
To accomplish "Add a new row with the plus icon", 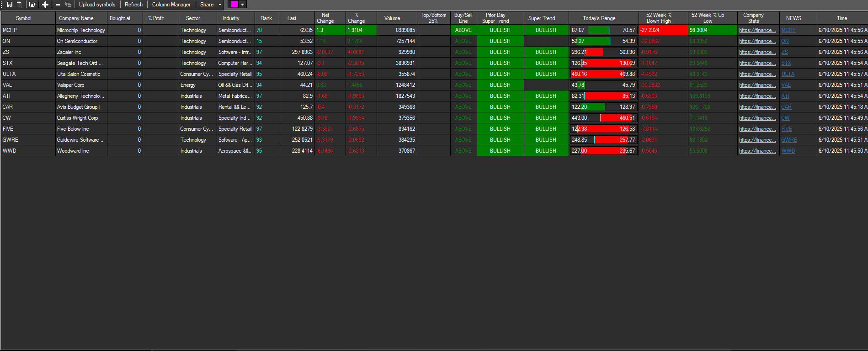I will coord(45,5).
